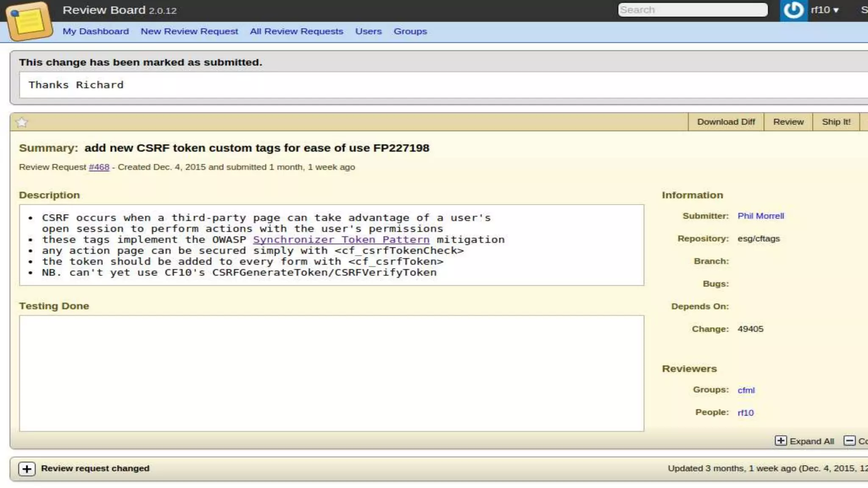The image size is (868, 488).
Task: Focus the Search input field
Action: [x=693, y=10]
